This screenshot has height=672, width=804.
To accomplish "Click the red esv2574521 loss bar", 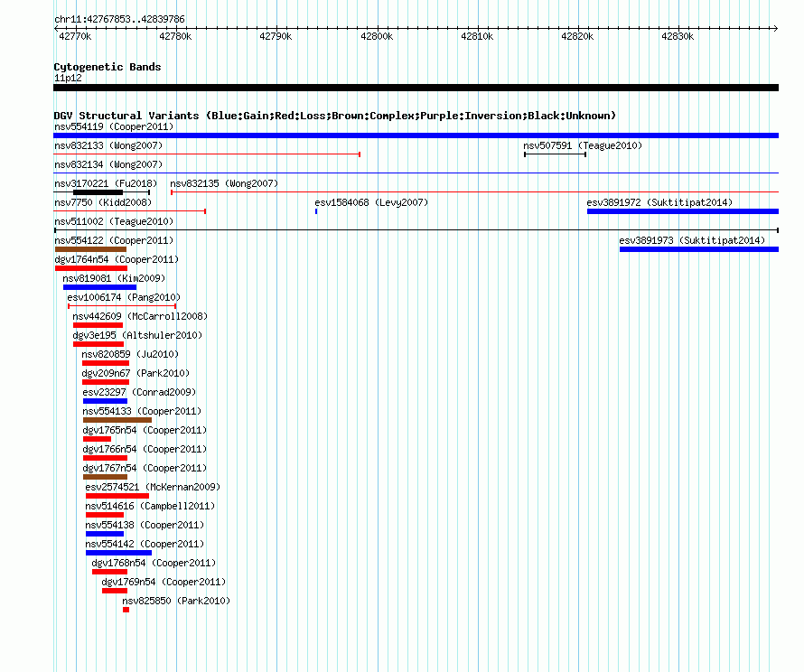I will click(x=117, y=496).
